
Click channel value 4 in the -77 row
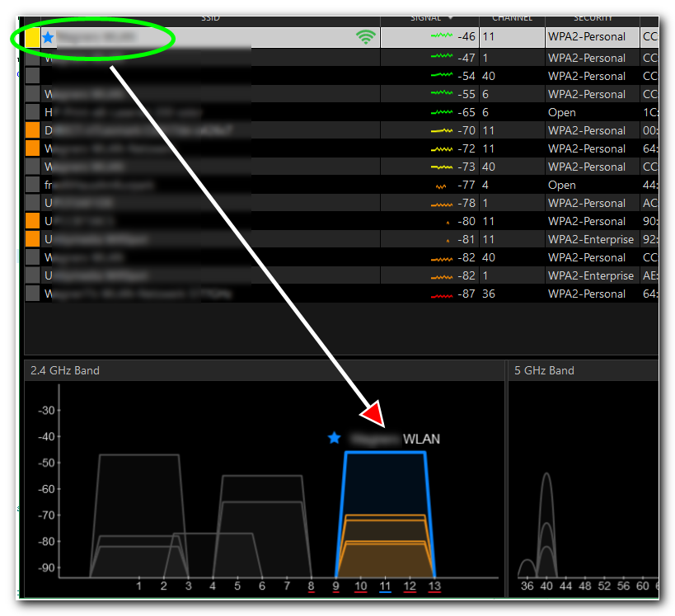coord(485,186)
